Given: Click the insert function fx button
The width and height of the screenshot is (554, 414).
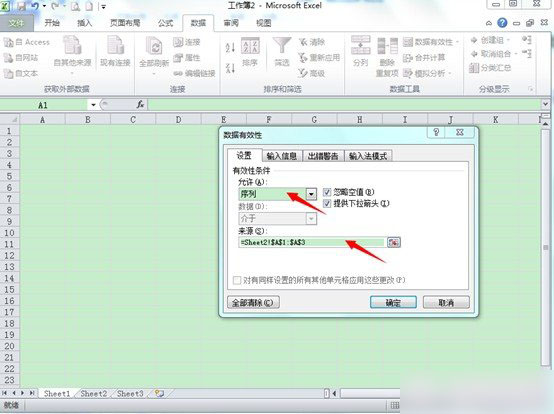Looking at the screenshot, I should [140, 105].
